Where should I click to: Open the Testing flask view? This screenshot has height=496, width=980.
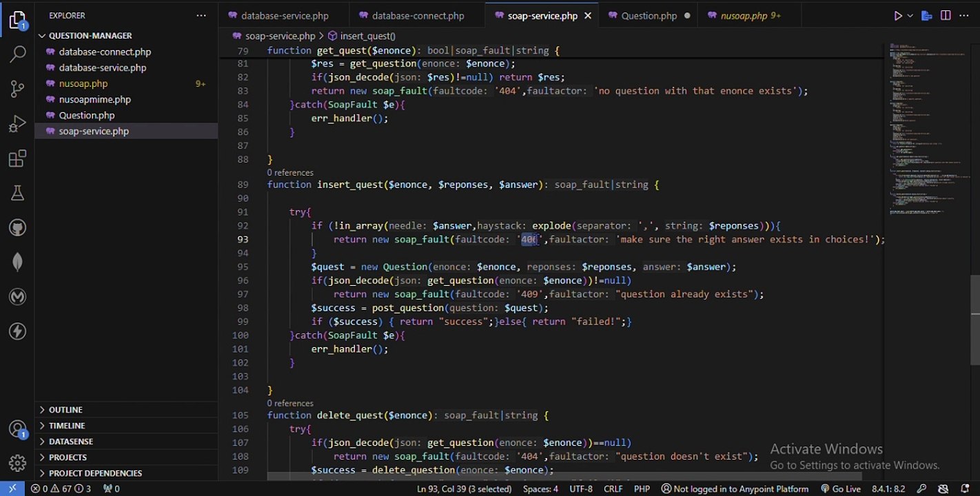17,193
